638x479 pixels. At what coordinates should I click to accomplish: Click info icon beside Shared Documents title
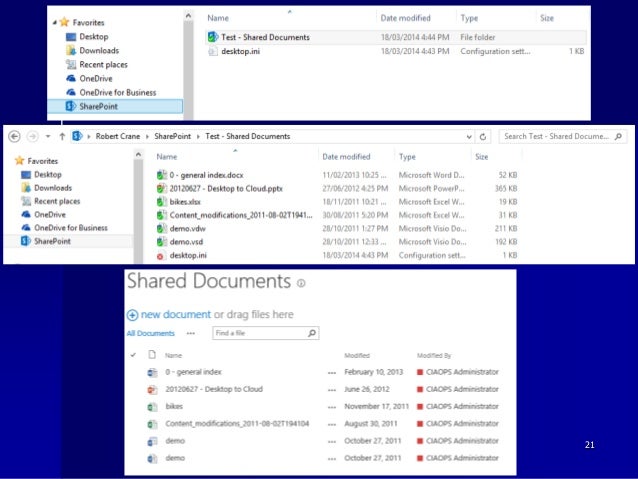[x=301, y=283]
